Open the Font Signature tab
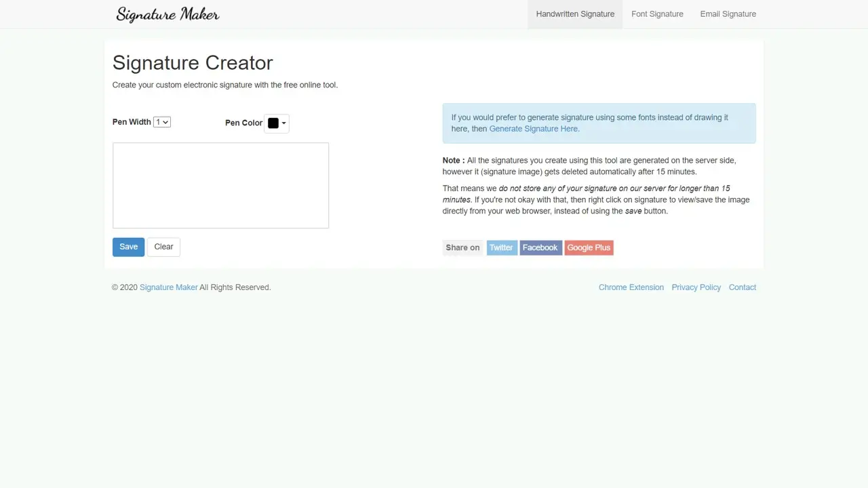The height and width of the screenshot is (488, 868). [x=657, y=14]
